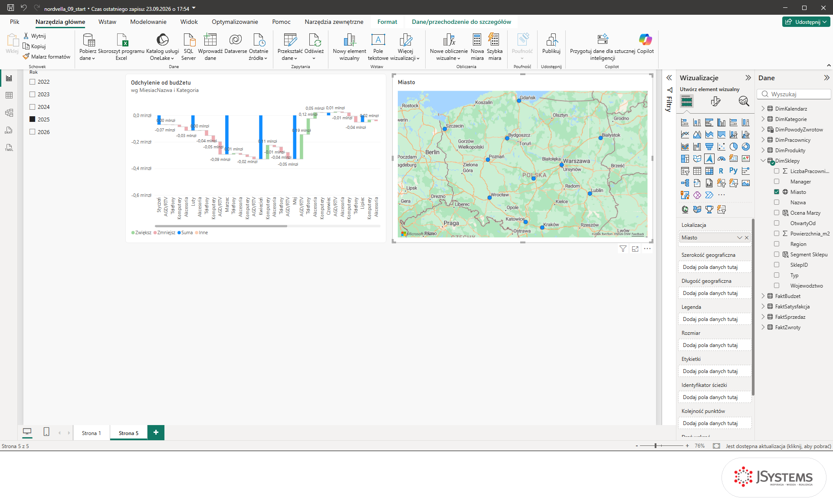Viewport: 833px width, 504px height.
Task: Add new page with plus button
Action: (156, 432)
